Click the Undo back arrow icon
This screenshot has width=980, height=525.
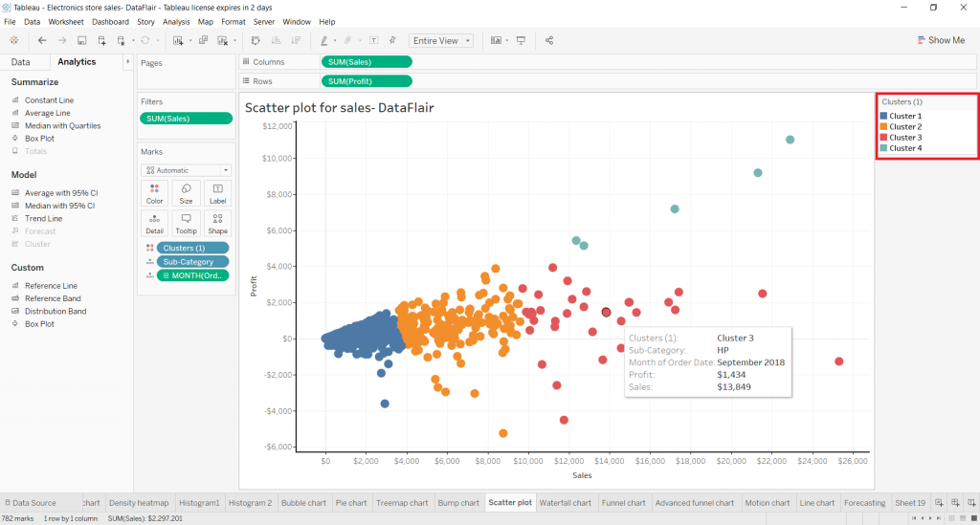click(x=42, y=40)
